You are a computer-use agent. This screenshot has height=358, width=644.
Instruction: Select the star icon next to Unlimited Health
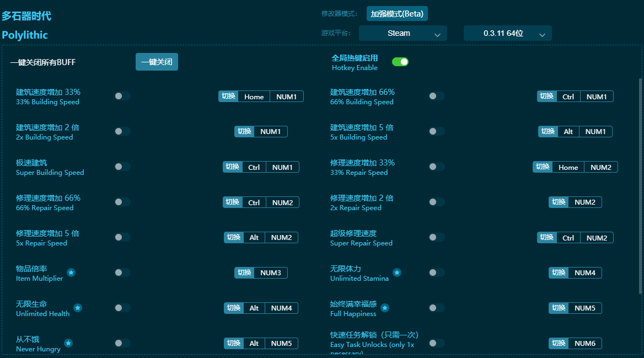[78, 307]
